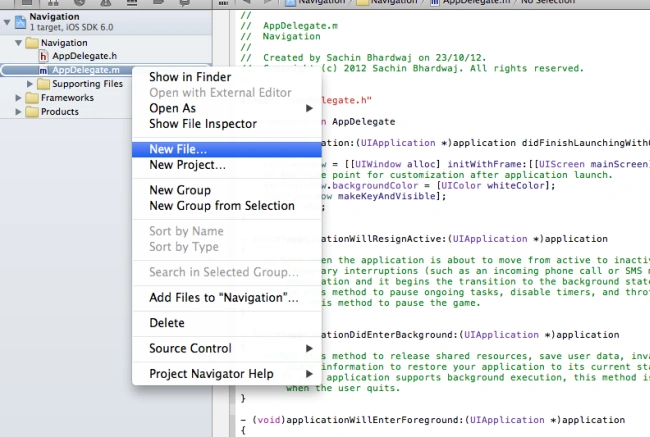The image size is (650, 437).
Task: Choose Show in Finder from context menu
Action: click(227, 77)
